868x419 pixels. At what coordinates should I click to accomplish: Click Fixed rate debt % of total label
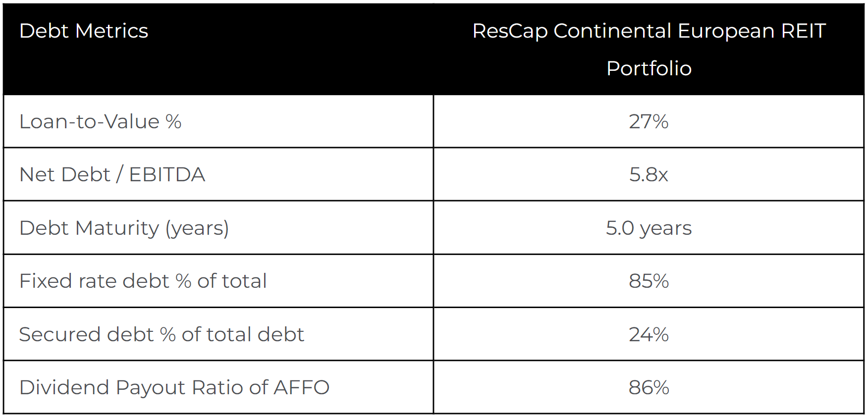click(x=143, y=281)
